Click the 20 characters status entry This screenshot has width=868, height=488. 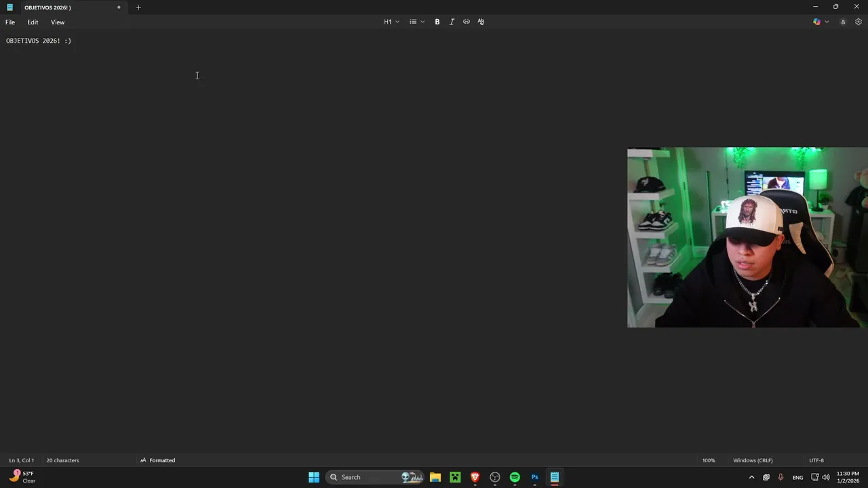click(62, 460)
